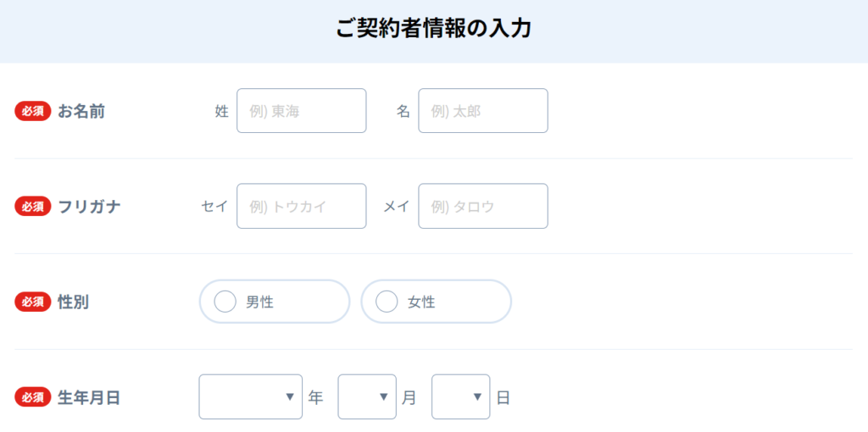The width and height of the screenshot is (868, 432).
Task: Open the birth year dropdown
Action: tap(251, 396)
